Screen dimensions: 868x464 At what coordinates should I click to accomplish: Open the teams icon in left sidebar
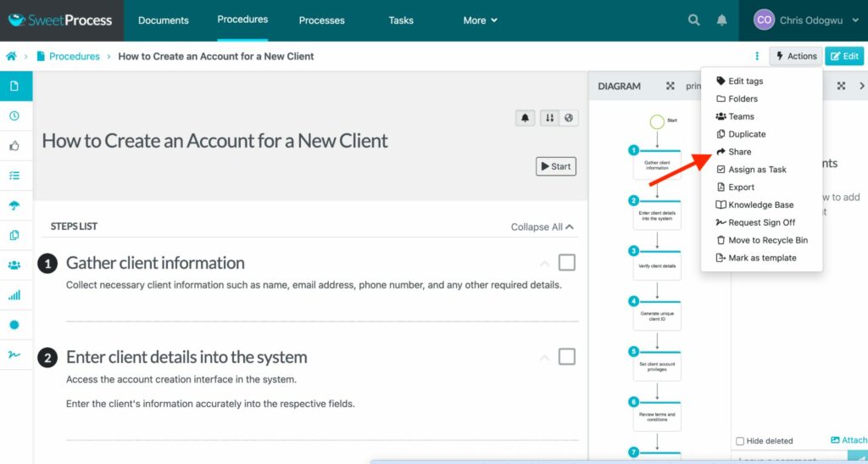point(14,265)
